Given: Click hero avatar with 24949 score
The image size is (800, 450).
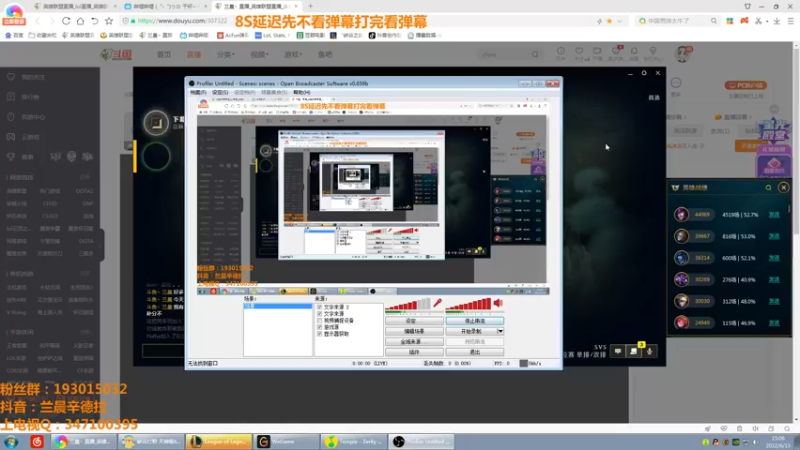Looking at the screenshot, I should pyautogui.click(x=681, y=322).
